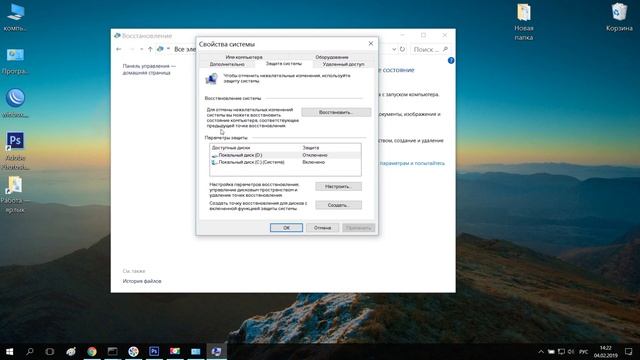Switch to the Оборудование tab
The width and height of the screenshot is (640, 360).
click(x=332, y=57)
